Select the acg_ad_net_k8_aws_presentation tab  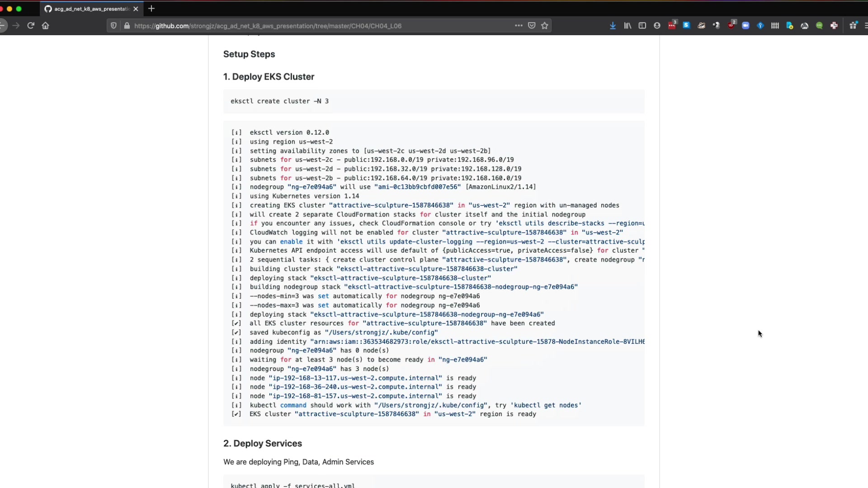click(x=88, y=9)
